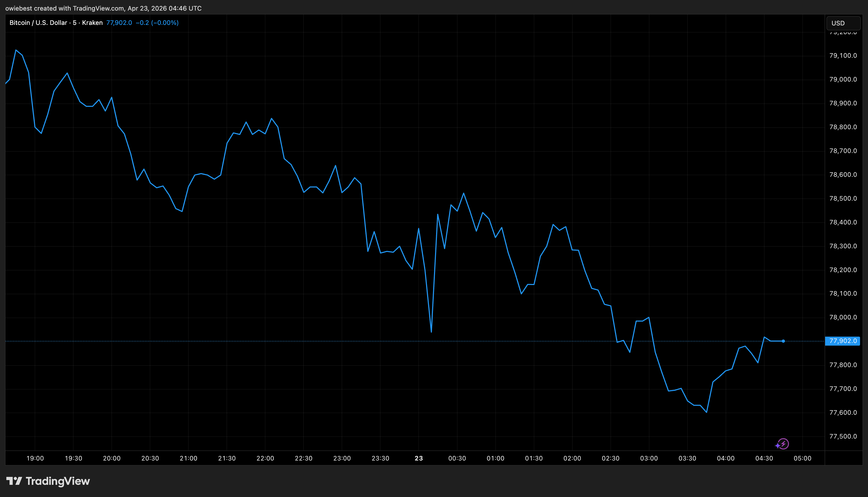Viewport: 868px width, 497px height.
Task: Click the TradingView.com text in the header
Action: [98, 8]
